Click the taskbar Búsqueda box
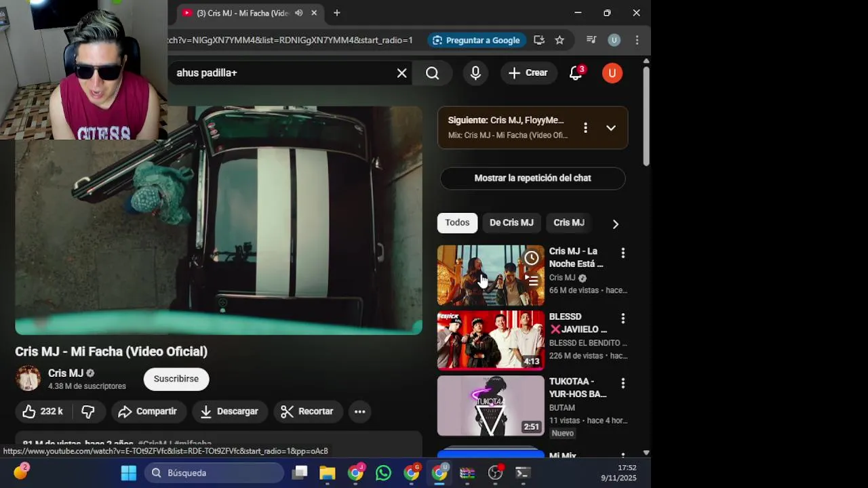This screenshot has width=868, height=488. pos(214,473)
